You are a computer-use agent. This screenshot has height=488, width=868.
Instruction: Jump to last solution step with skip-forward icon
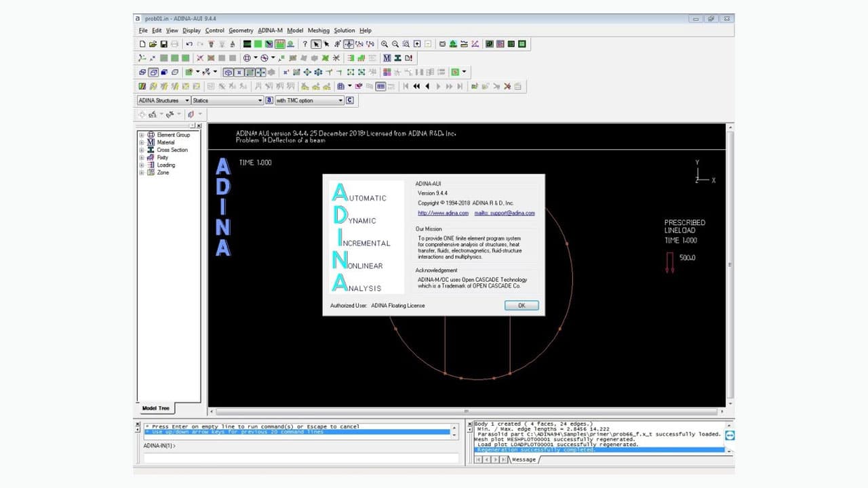click(x=458, y=86)
